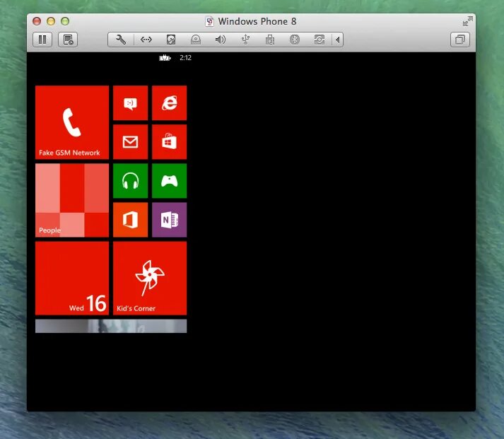Switch to Unity view button
The height and width of the screenshot is (439, 504).
tap(460, 40)
